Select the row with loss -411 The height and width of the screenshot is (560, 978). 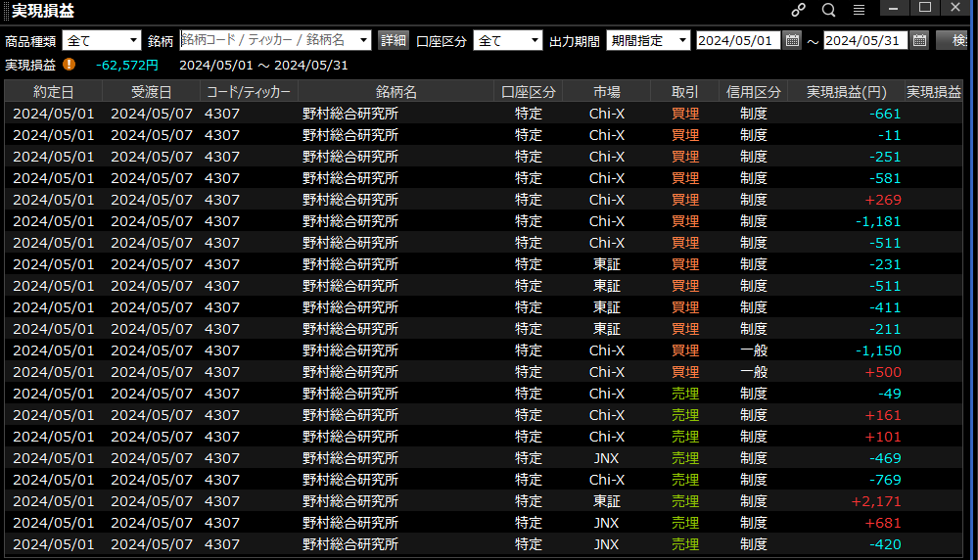tap(484, 306)
